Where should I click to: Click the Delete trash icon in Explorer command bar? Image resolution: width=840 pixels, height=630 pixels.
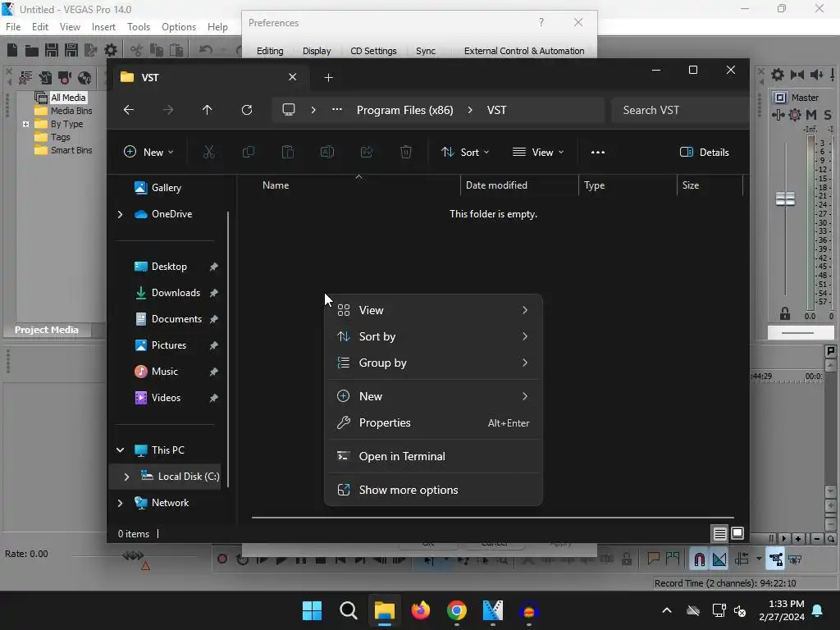406,152
